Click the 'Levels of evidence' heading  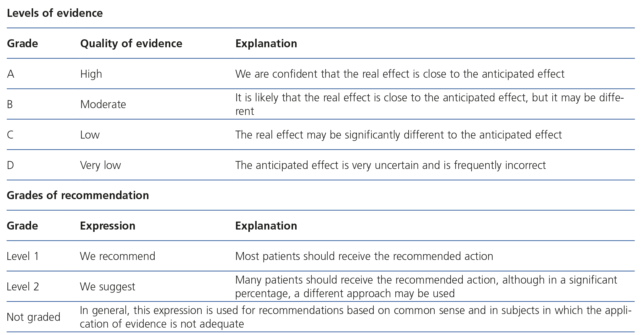click(55, 13)
